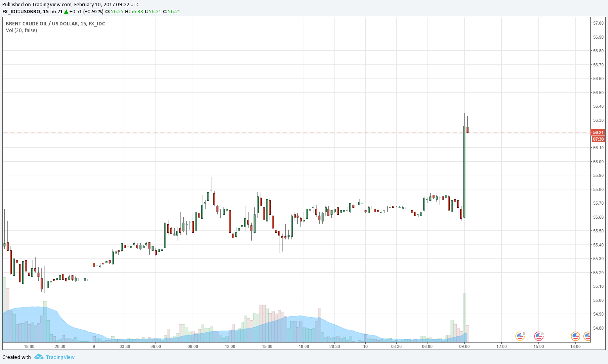Screen dimensions: 608x364
Task: Click the C:56.21 close value
Action: tap(172, 11)
